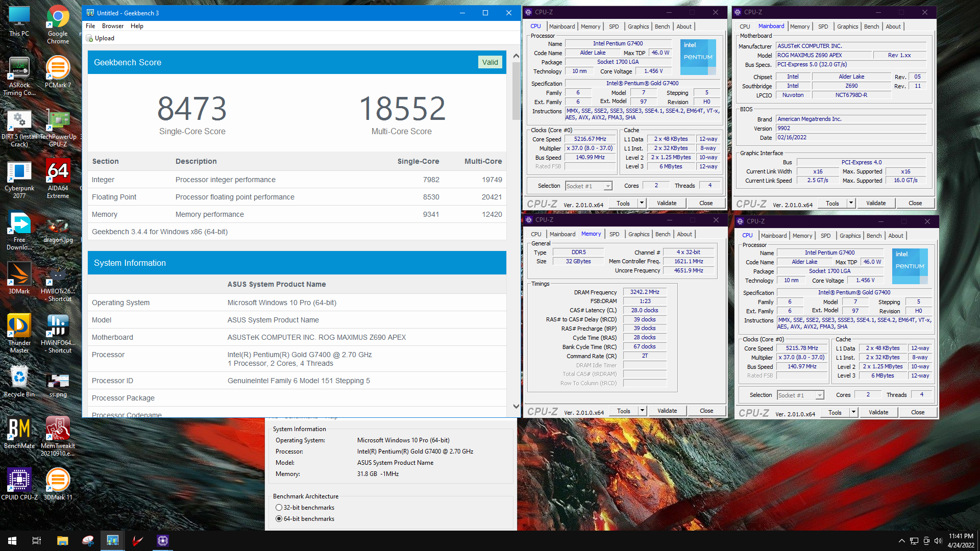
Task: Open DIRT 5 install shortcut
Action: [x=19, y=128]
